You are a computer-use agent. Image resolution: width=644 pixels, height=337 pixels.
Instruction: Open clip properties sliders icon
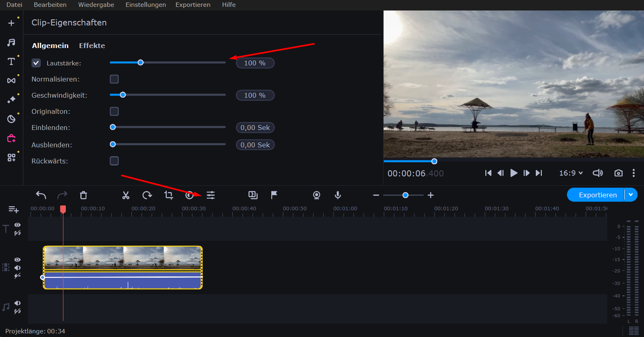point(211,195)
